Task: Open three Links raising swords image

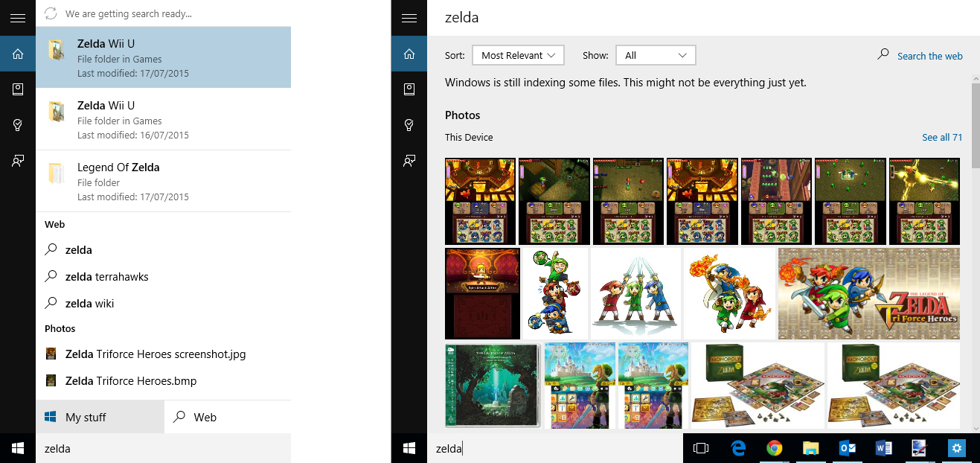Action: point(635,293)
